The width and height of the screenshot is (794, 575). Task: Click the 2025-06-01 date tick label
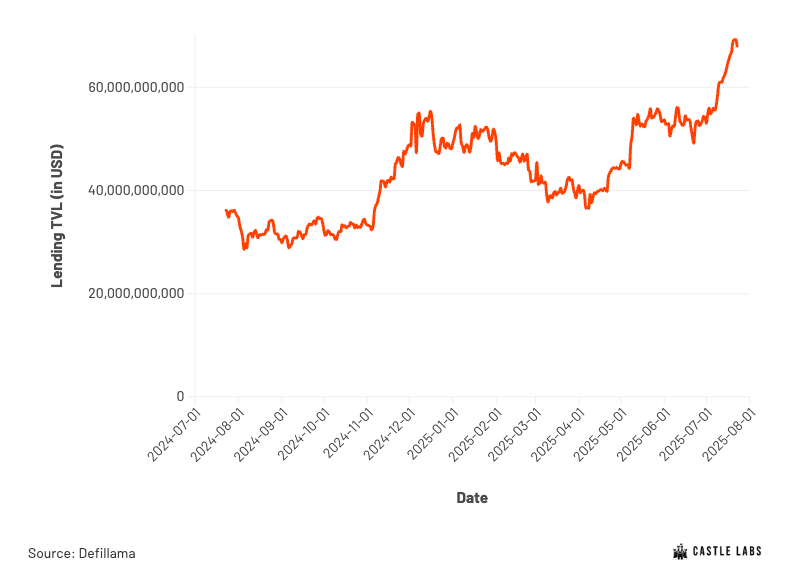click(644, 435)
